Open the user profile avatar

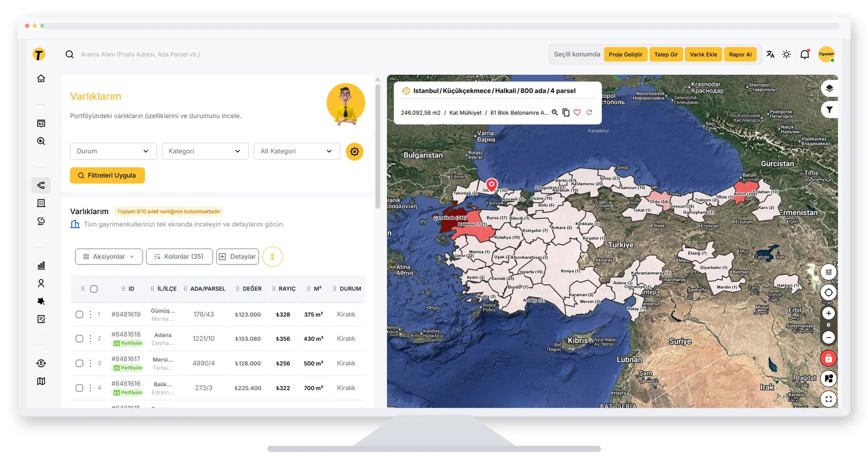(x=826, y=54)
